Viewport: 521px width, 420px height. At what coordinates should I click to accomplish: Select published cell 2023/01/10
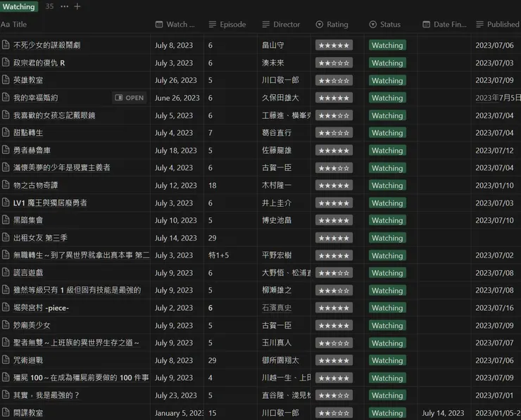click(x=494, y=185)
